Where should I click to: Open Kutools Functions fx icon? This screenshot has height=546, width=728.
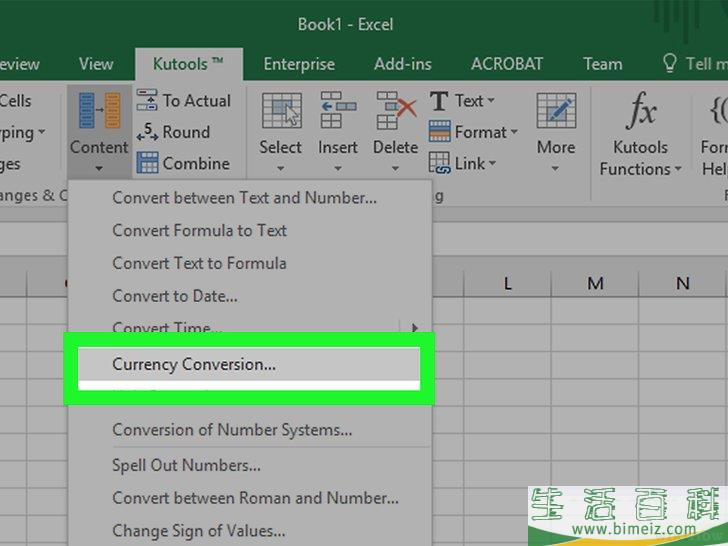(641, 110)
